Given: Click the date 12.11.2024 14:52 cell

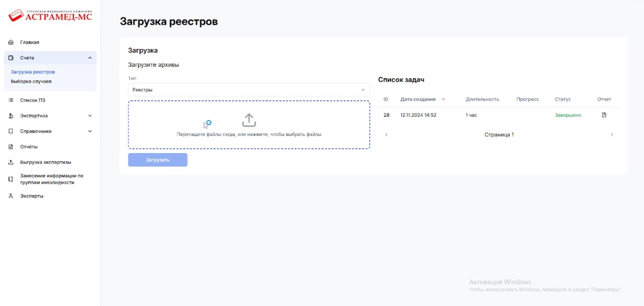Looking at the screenshot, I should pyautogui.click(x=418, y=115).
